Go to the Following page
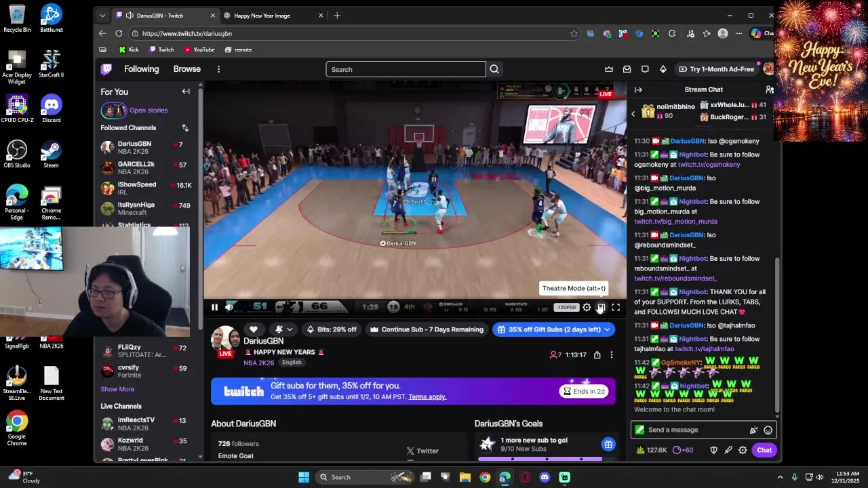The width and height of the screenshot is (868, 488). click(x=141, y=69)
